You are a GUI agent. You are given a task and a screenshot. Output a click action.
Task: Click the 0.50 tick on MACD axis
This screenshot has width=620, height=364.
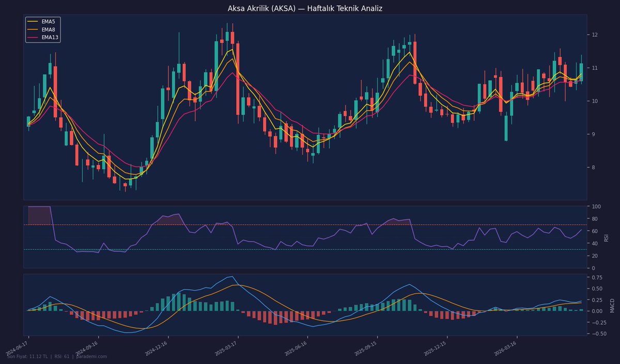pyautogui.click(x=597, y=288)
